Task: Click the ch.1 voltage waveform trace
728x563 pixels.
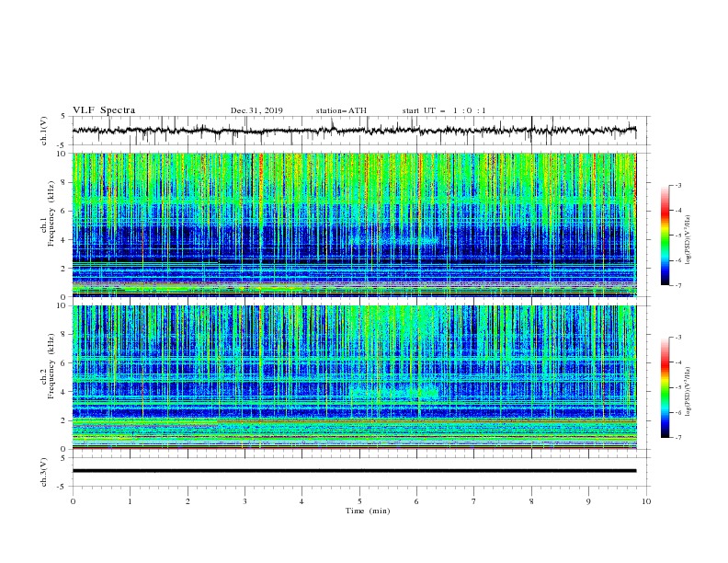Action: pos(354,130)
